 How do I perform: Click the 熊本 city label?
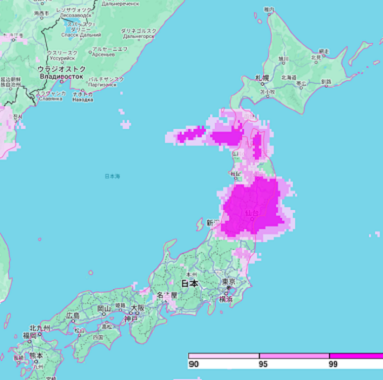coord(37,356)
